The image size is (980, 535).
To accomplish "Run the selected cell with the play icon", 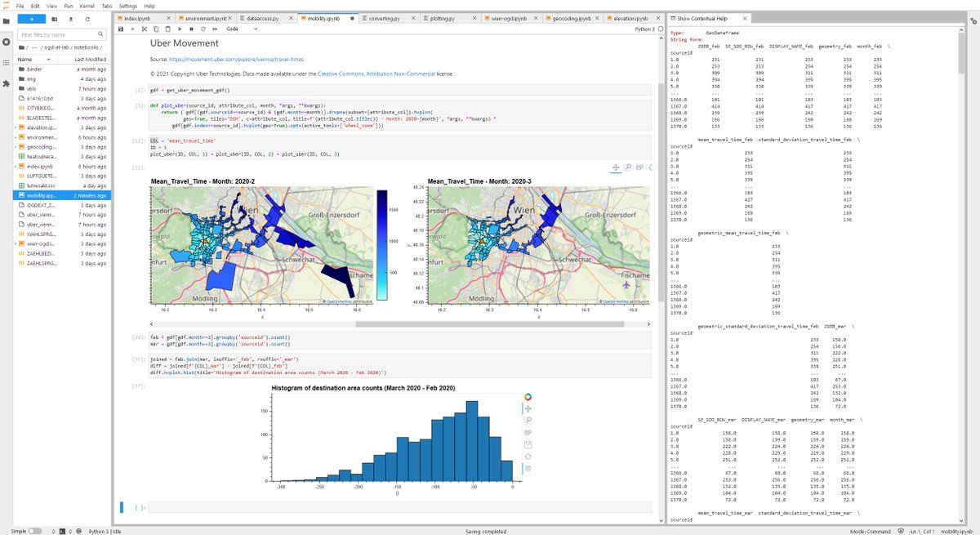I will [180, 29].
